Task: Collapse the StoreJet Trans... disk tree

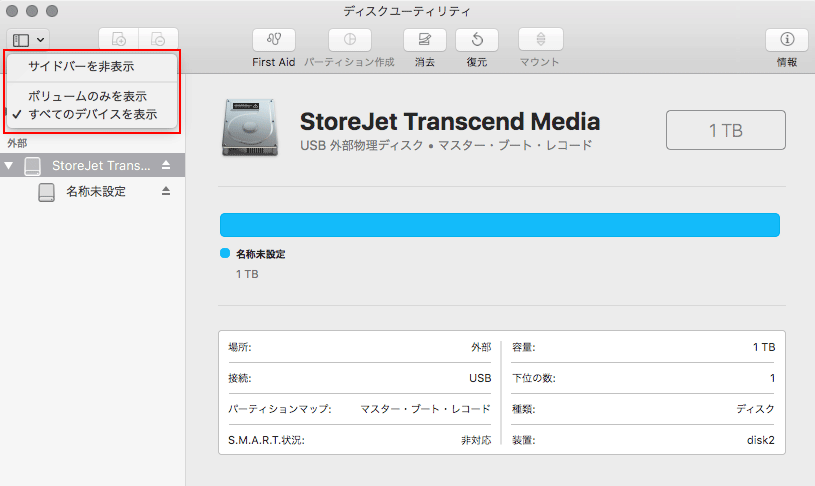Action: click(9, 166)
